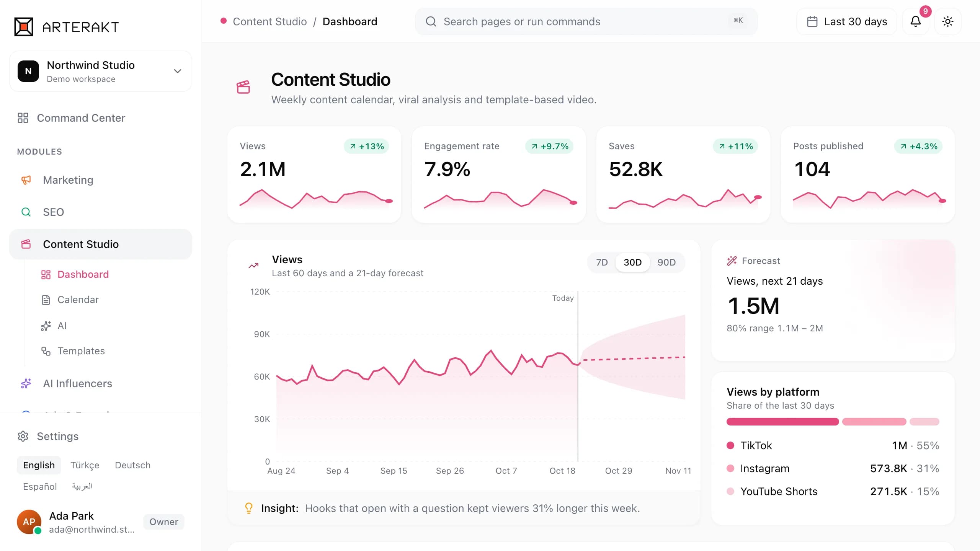Click the AI sparkle icon in submenu
The height and width of the screenshot is (551, 980).
(46, 326)
